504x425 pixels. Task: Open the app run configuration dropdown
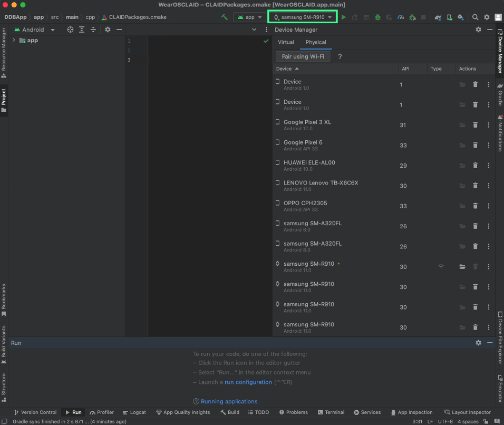[x=250, y=17]
